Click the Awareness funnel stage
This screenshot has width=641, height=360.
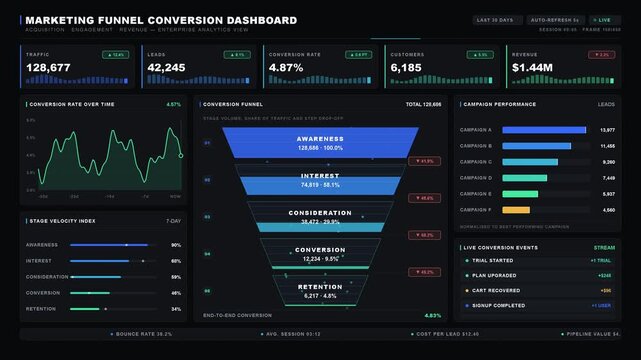[x=320, y=143]
